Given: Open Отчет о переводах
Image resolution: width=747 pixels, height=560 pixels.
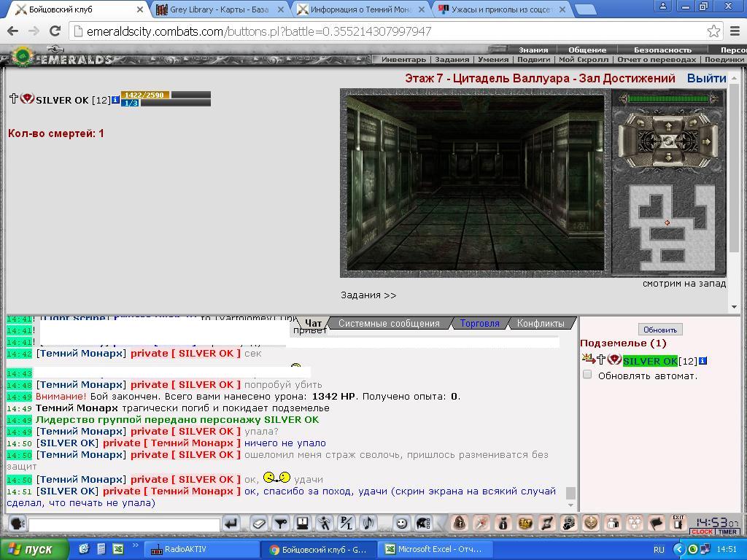Looking at the screenshot, I should 657,60.
